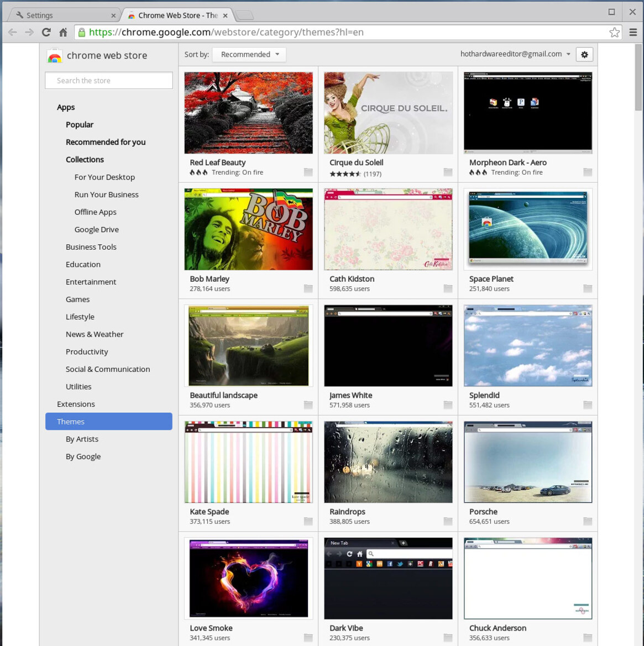Click the flag icon on Cirque du Soleil
Image resolution: width=644 pixels, height=646 pixels.
pyautogui.click(x=448, y=172)
